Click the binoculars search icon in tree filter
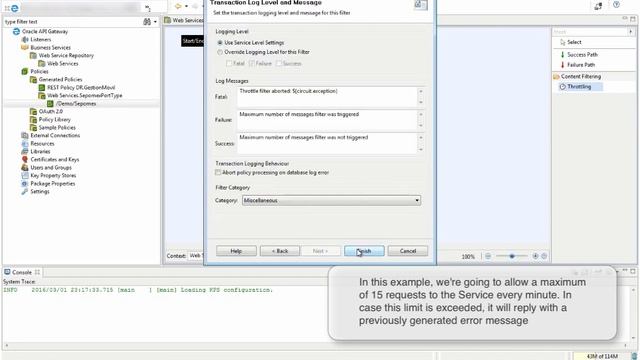 [147, 22]
